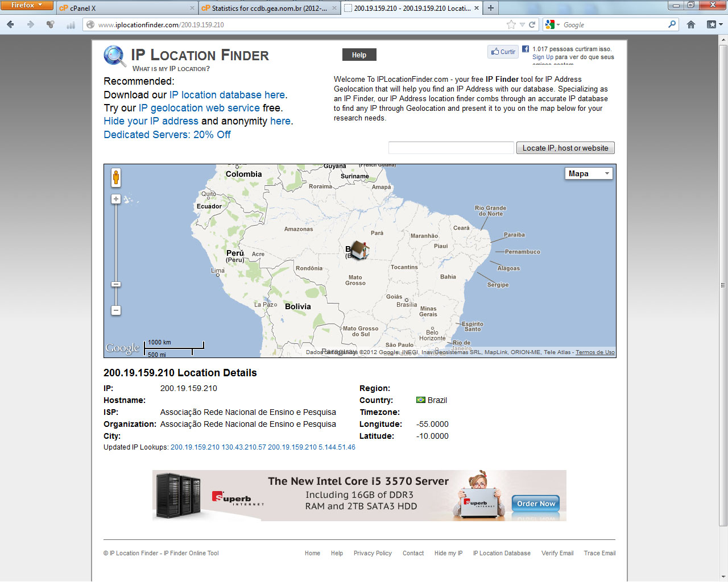Click the magnifying glass search icon

(672, 24)
